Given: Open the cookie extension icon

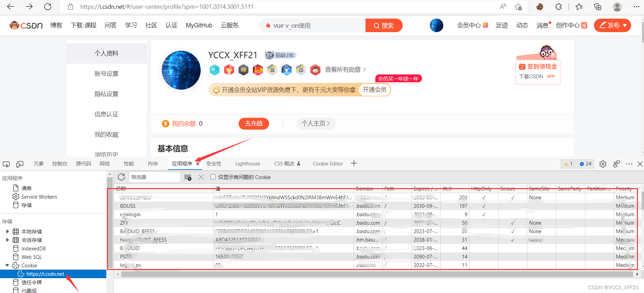Looking at the screenshot, I should pyautogui.click(x=540, y=6).
